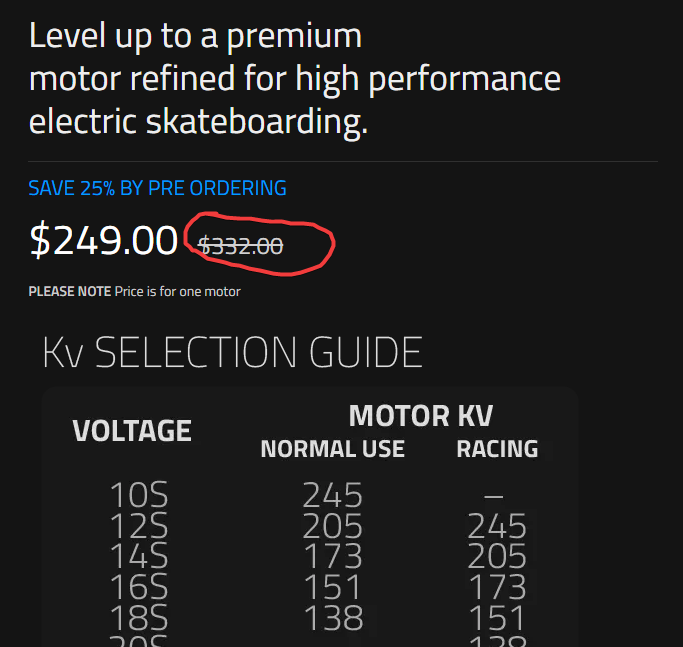The image size is (683, 647).
Task: Click the Kv SELECTION GUIDE heading
Action: click(233, 352)
